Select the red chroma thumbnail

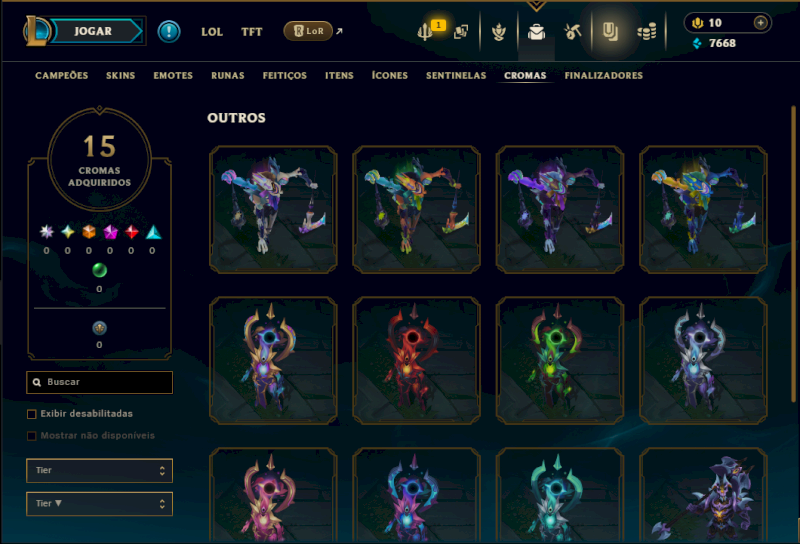point(416,361)
